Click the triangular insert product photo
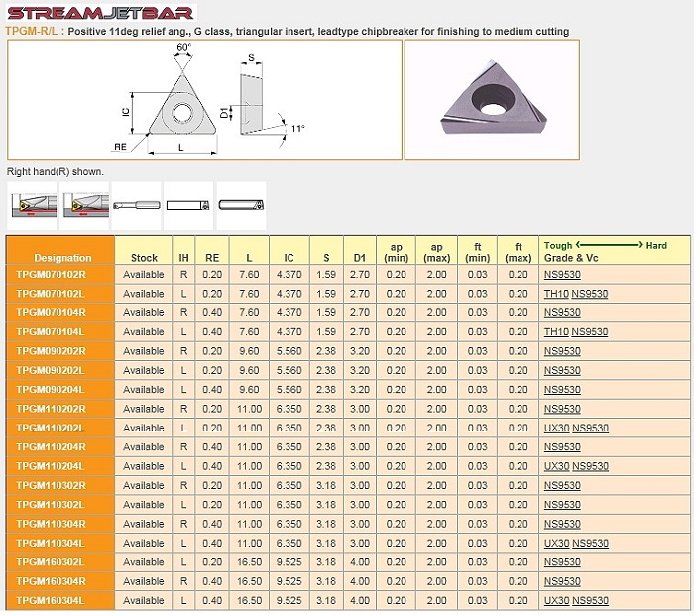The image size is (694, 616). [x=492, y=99]
